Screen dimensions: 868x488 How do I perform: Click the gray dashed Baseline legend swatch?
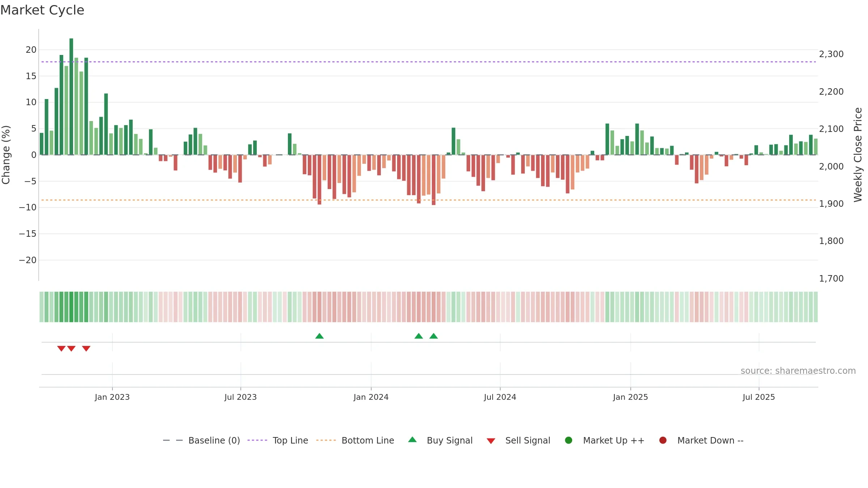(173, 440)
